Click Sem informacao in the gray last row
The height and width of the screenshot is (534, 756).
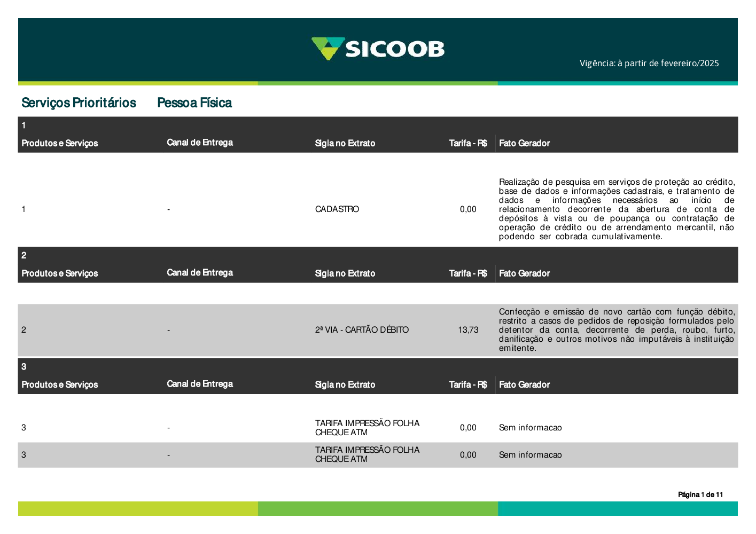(530, 455)
